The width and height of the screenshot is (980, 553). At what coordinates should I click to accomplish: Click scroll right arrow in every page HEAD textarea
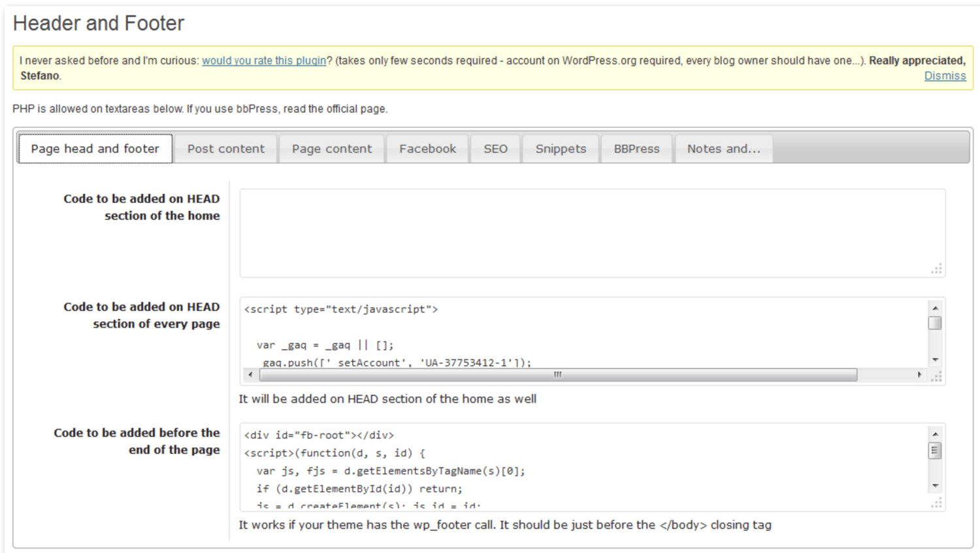(919, 375)
